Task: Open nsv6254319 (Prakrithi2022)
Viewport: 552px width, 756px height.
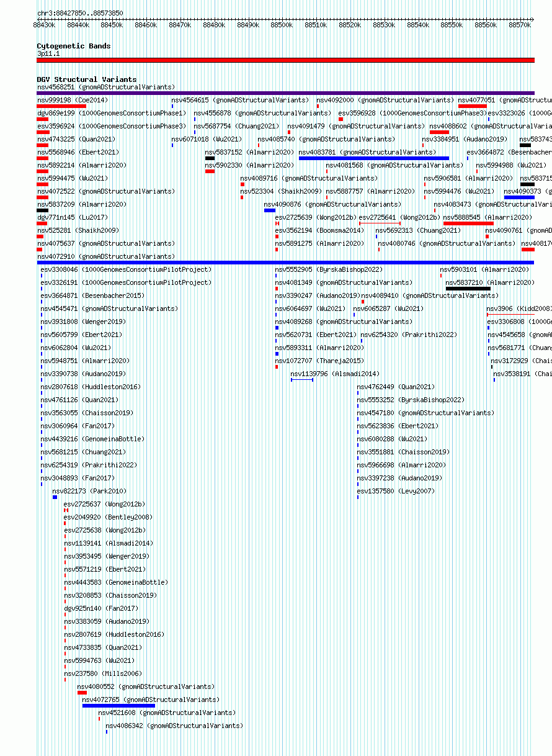Action: click(x=89, y=465)
